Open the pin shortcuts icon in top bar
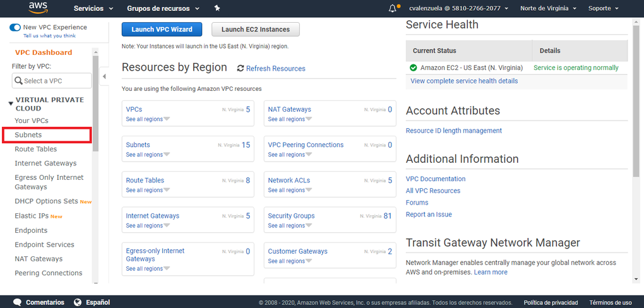The height and width of the screenshot is (308, 644). pos(217,8)
